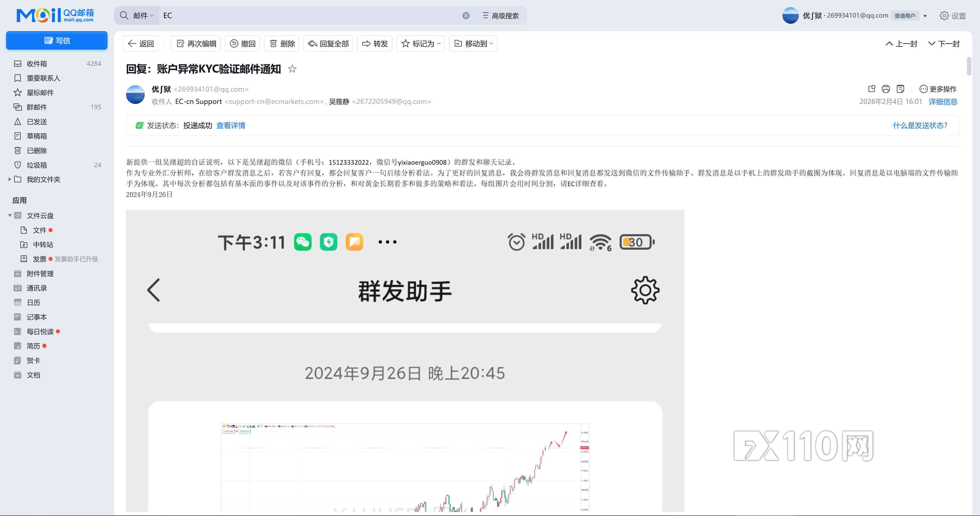The width and height of the screenshot is (980, 516).
Task: Click 返回 to go back
Action: (141, 43)
